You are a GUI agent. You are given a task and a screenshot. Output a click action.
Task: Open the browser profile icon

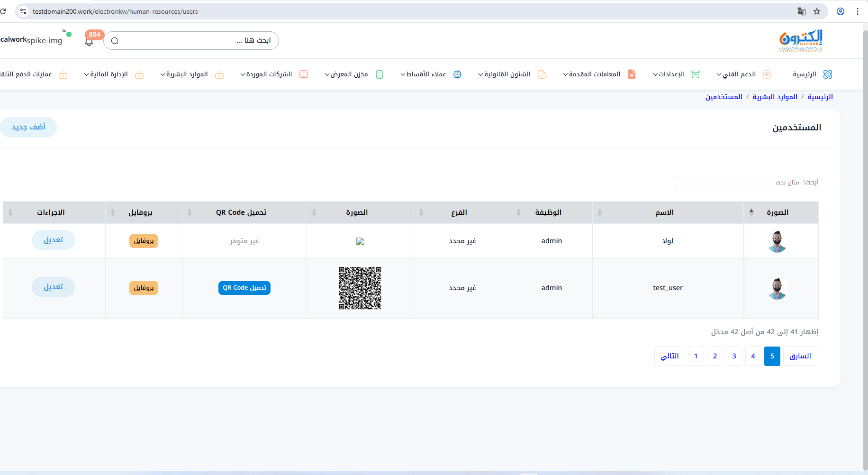[x=841, y=11]
